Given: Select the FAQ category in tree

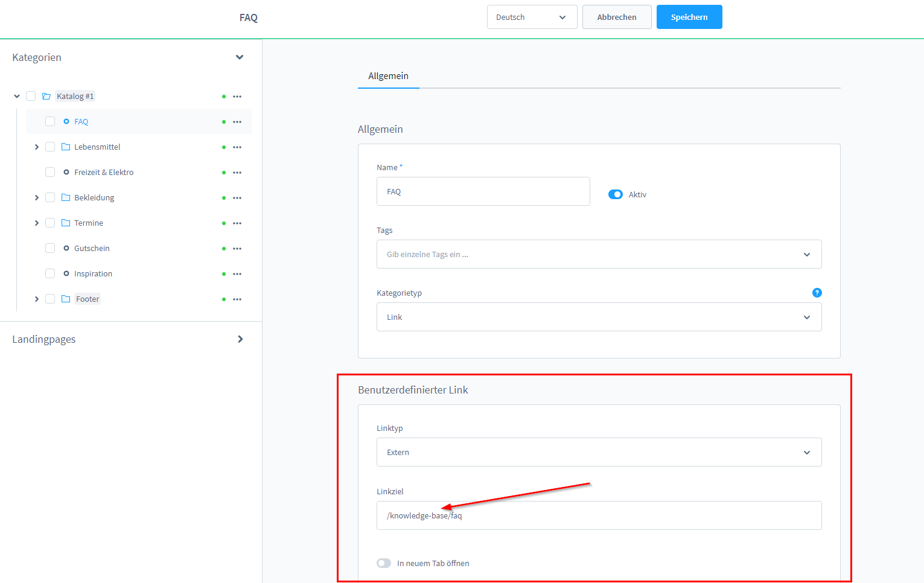Looking at the screenshot, I should pyautogui.click(x=81, y=122).
